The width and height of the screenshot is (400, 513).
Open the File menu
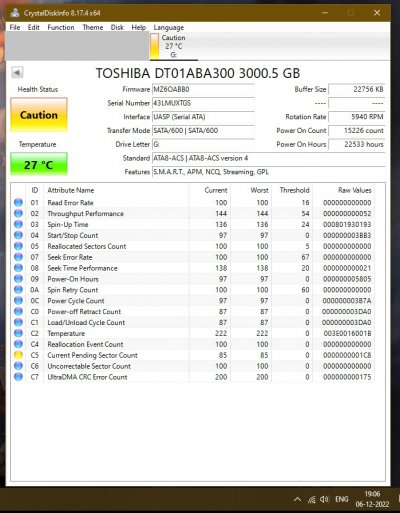click(15, 27)
